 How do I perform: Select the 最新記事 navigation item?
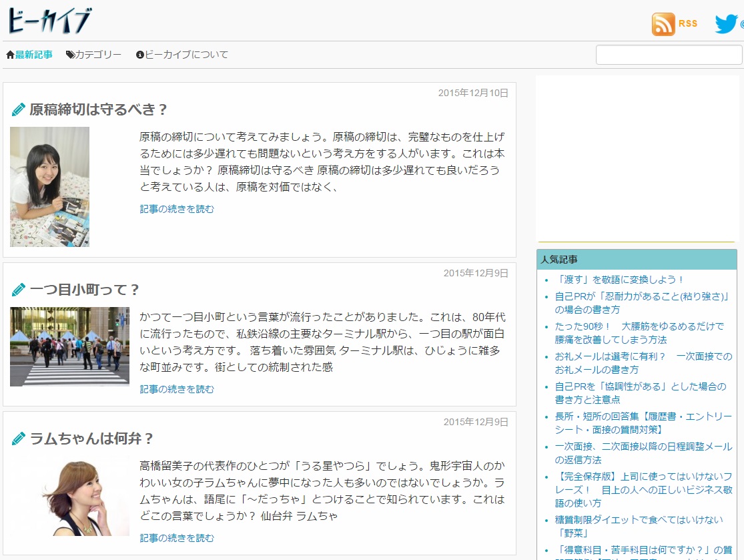[x=34, y=55]
